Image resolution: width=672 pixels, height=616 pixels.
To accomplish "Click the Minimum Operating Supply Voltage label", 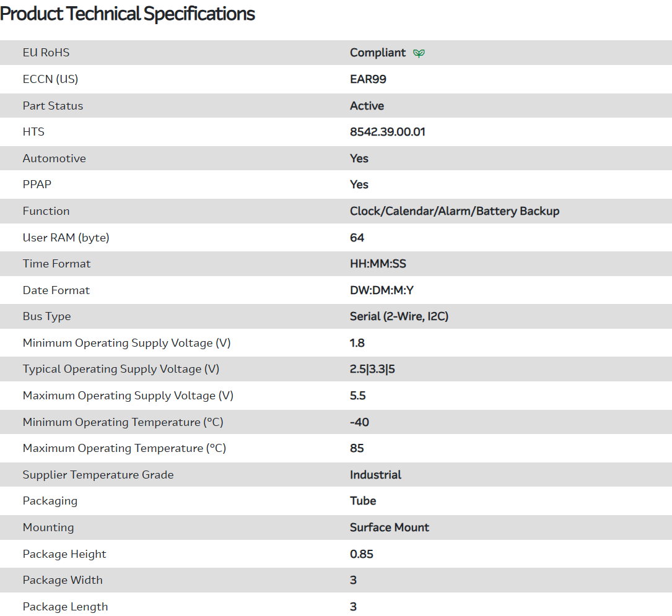I will [x=126, y=343].
